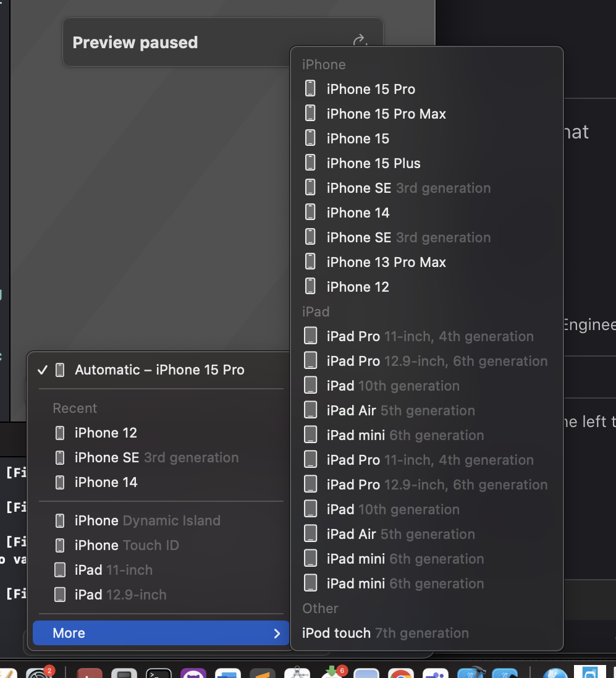Open Google Chrome from the Dock
The height and width of the screenshot is (678, 616).
(400, 674)
